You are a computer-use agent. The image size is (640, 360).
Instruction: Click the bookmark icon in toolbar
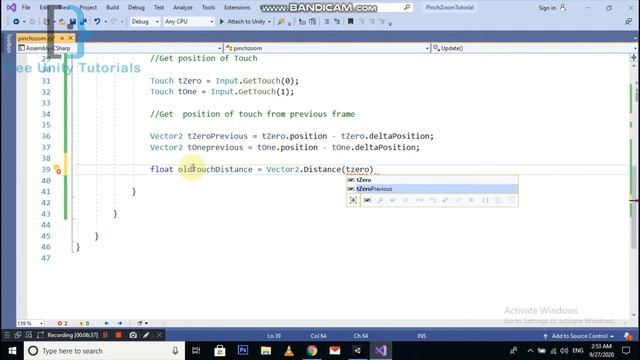pyautogui.click(x=350, y=22)
